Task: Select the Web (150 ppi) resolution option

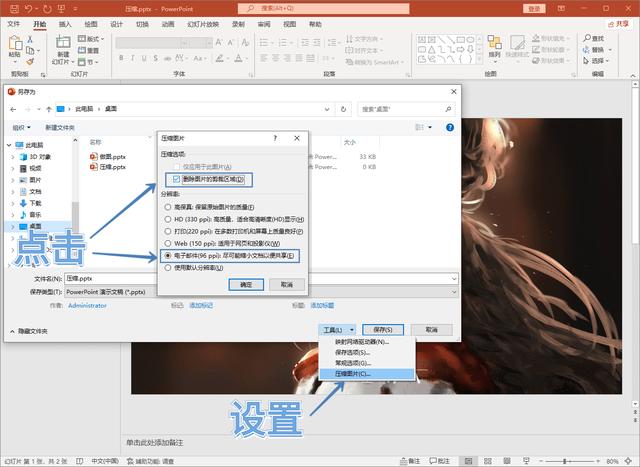Action: click(166, 243)
